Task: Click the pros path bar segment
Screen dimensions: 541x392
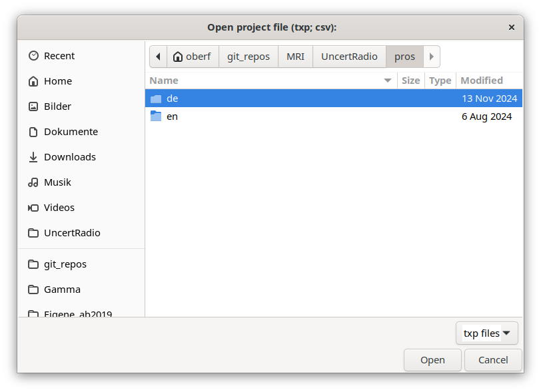Action: (x=404, y=57)
